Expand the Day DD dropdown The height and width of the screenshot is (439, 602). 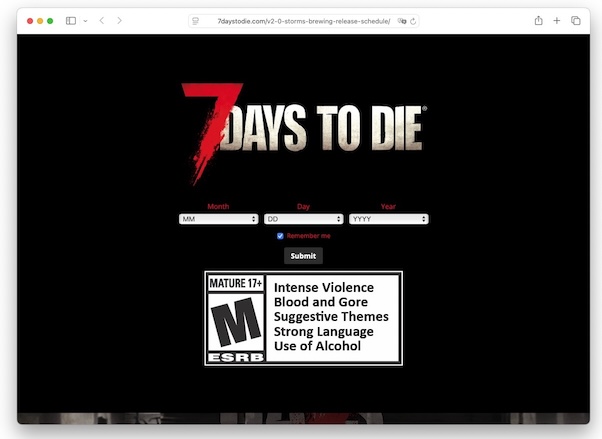coord(304,218)
